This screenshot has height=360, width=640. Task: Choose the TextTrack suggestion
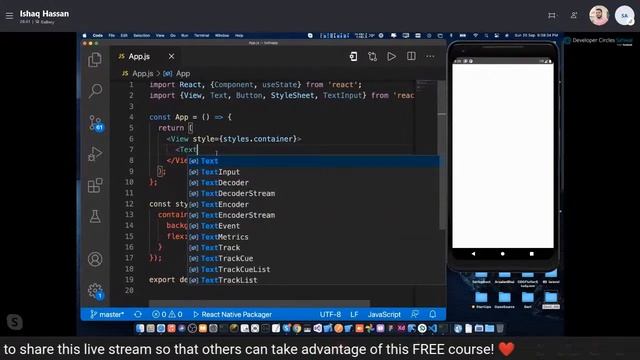[313, 247]
